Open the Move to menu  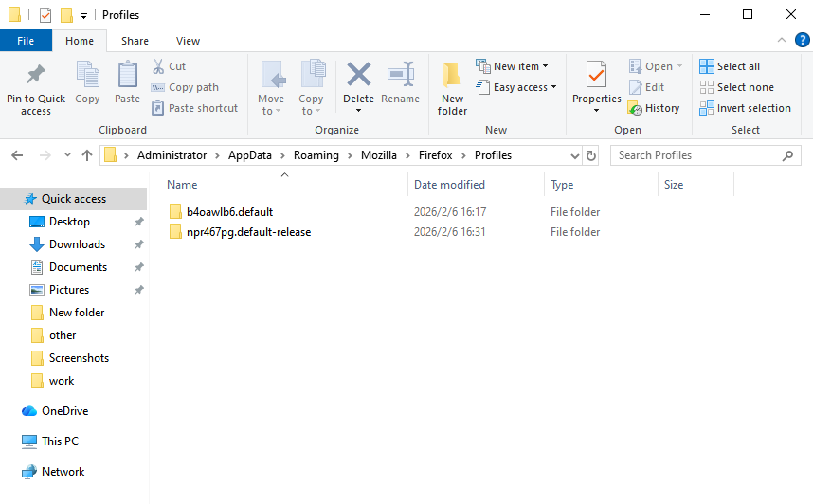pos(271,88)
